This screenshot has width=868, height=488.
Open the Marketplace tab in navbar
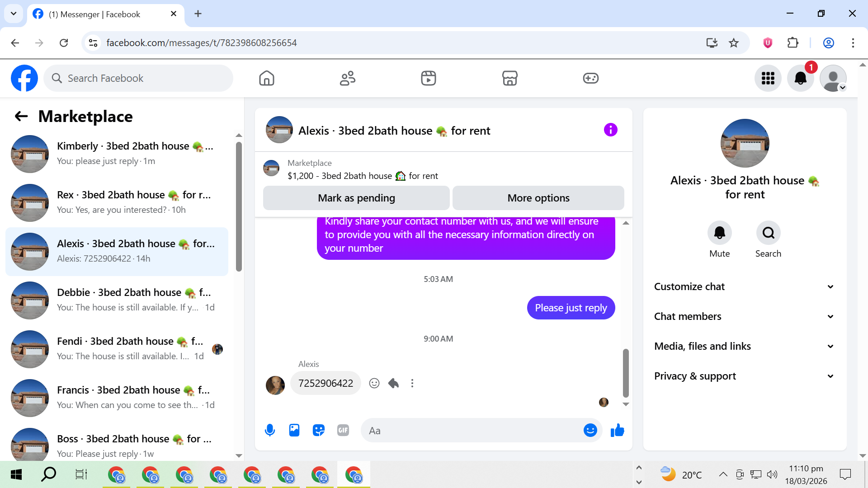tap(509, 78)
